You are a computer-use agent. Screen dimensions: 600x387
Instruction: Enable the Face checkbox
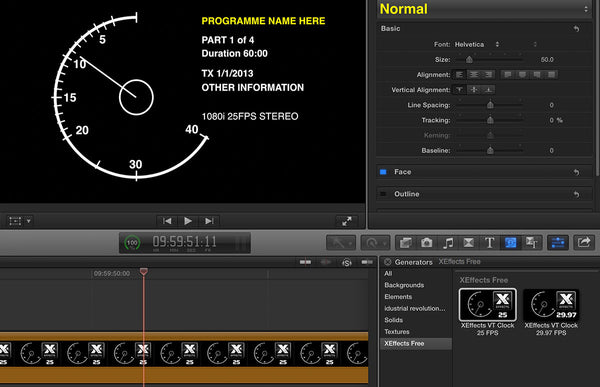tap(383, 172)
